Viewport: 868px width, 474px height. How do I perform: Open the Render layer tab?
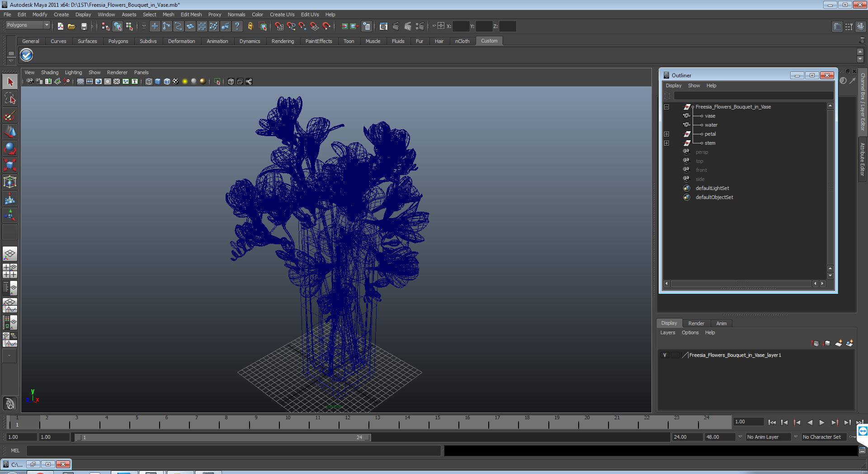tap(696, 323)
